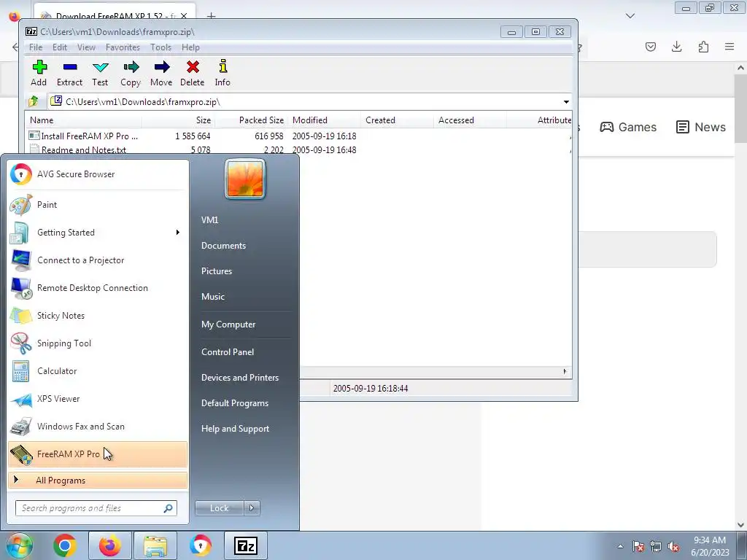Open Firefox list all tabs chevron
Image resolution: width=747 pixels, height=560 pixels.
click(x=630, y=16)
